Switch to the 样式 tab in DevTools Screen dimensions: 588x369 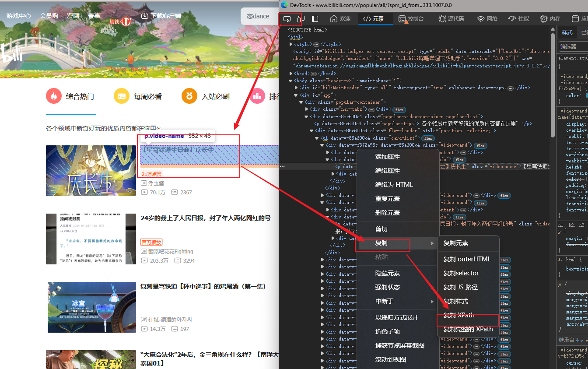pos(567,32)
